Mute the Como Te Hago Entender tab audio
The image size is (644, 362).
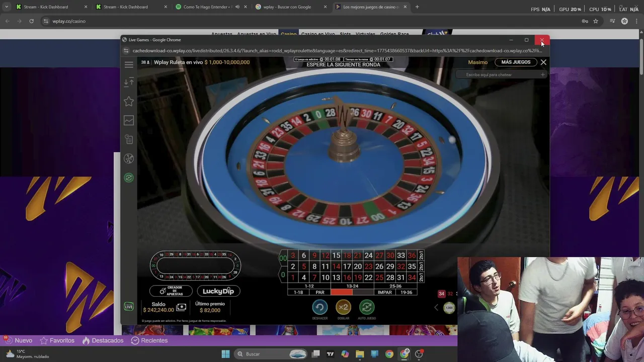click(237, 7)
